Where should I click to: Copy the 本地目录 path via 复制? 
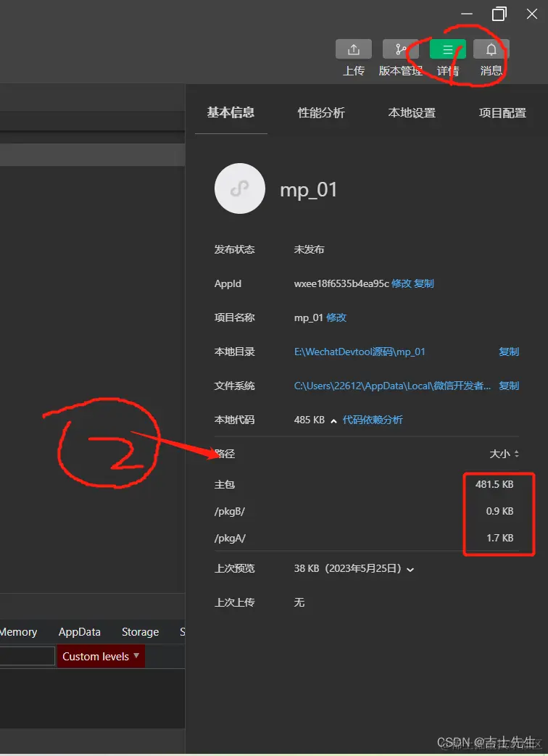coord(509,352)
